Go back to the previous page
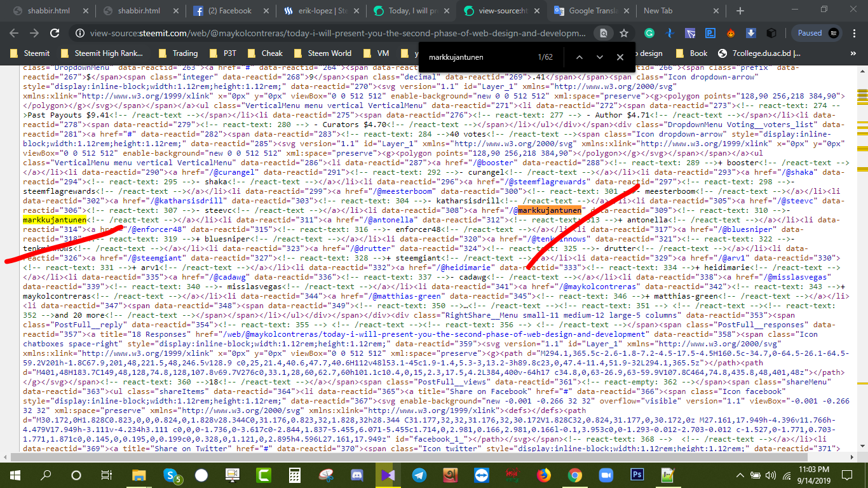Screen dimensions: 868x488 click(14, 33)
